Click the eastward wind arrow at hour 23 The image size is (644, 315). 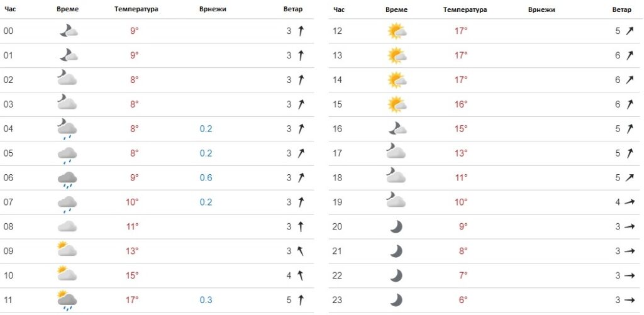pyautogui.click(x=629, y=300)
